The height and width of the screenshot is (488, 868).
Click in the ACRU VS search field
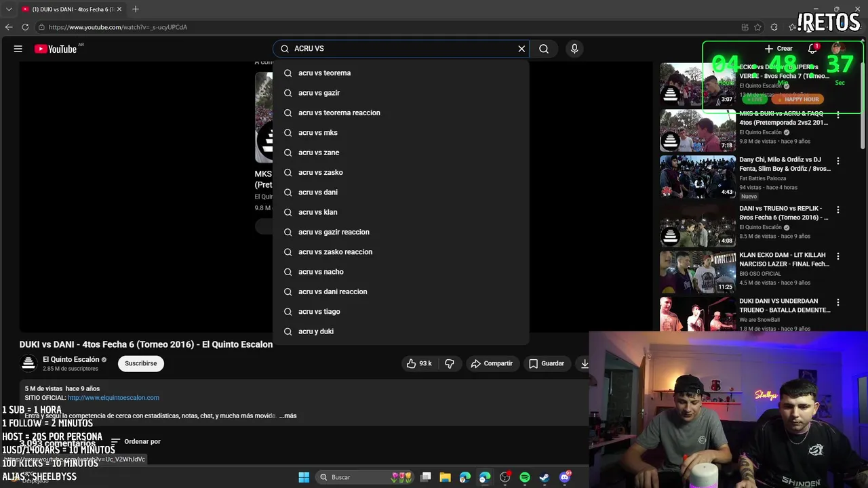click(x=400, y=49)
